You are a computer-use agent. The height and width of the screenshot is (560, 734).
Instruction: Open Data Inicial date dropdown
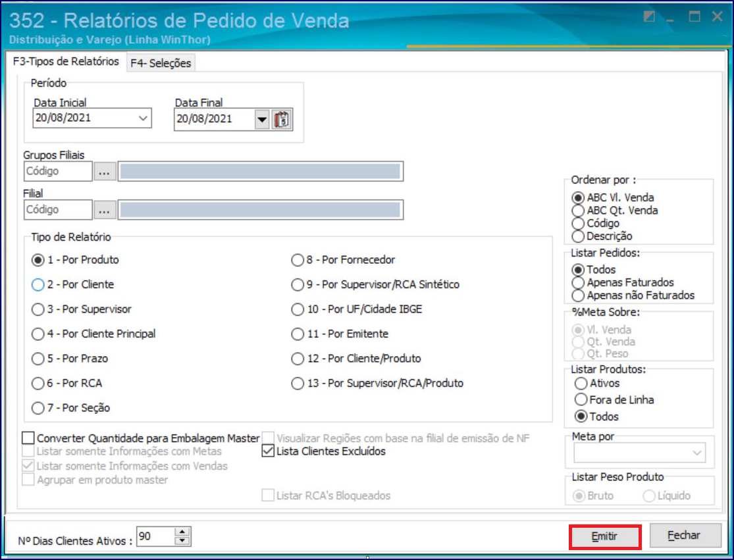(x=143, y=118)
